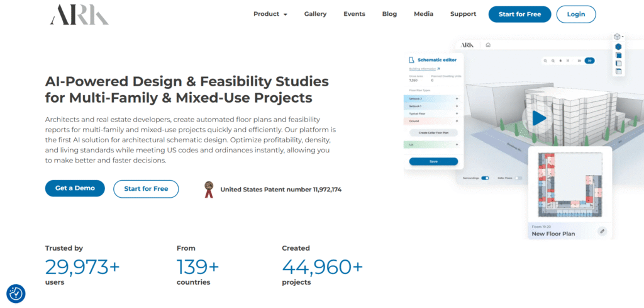This screenshot has width=644, height=308.
Task: Open the cube view selector icon
Action: [x=617, y=37]
